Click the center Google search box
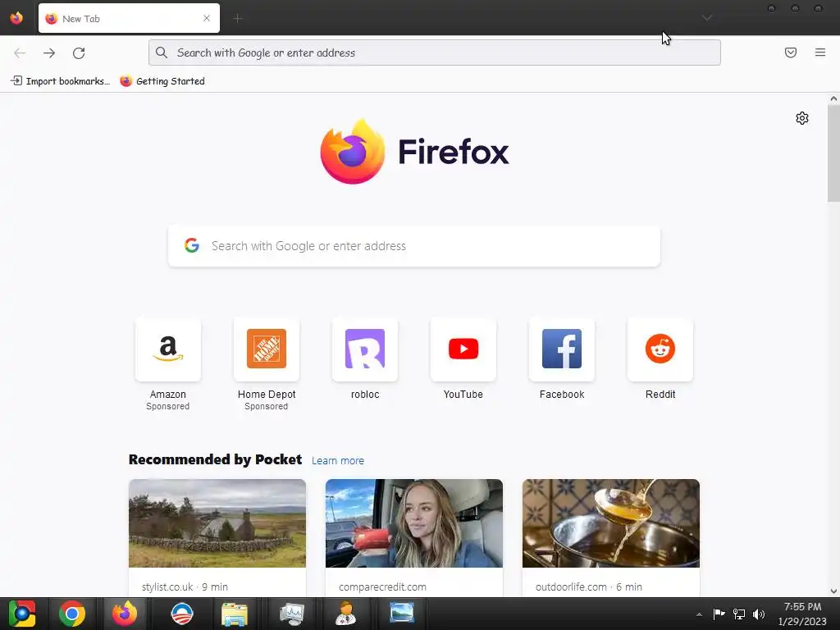This screenshot has width=840, height=630. click(x=414, y=246)
